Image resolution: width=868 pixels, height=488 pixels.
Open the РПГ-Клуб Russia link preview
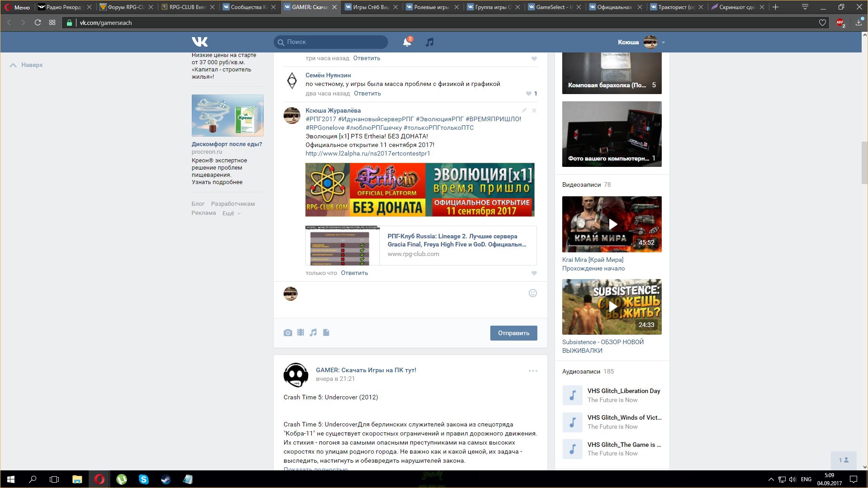pos(421,246)
